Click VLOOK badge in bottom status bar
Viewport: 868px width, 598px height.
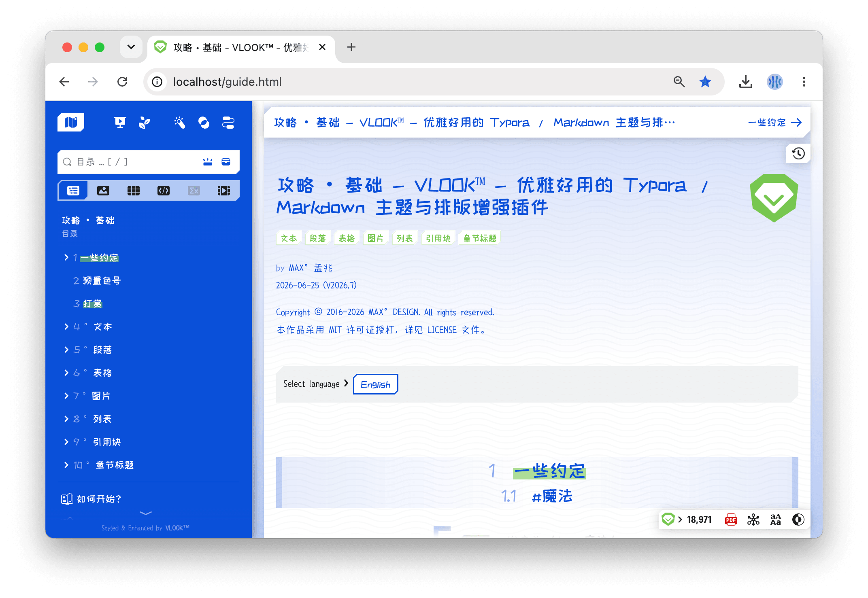click(x=668, y=519)
